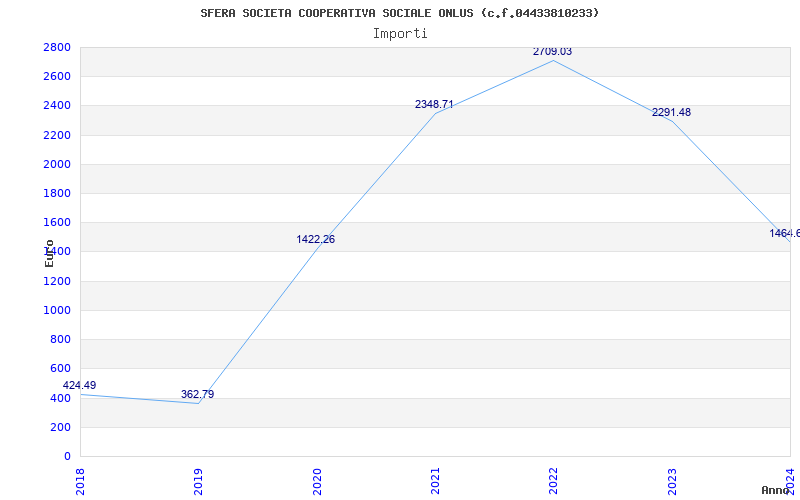Select the 362.79 data point
The image size is (800, 500).
197,394
